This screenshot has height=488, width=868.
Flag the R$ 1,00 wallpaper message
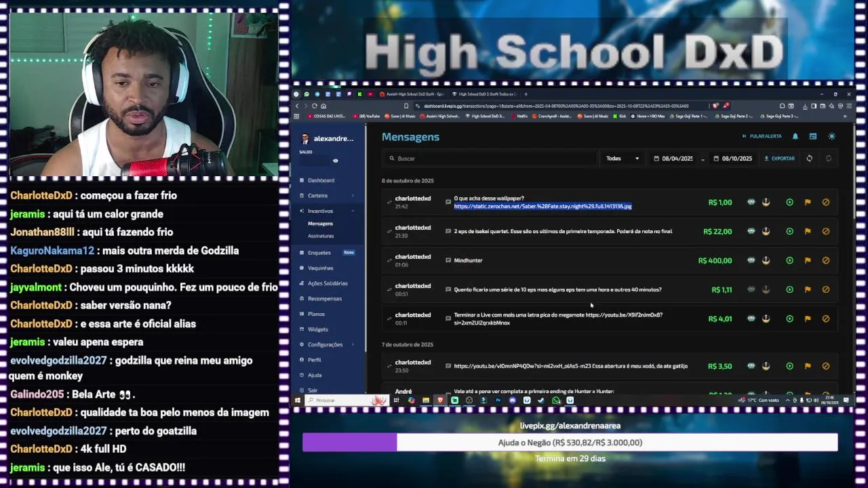point(808,202)
